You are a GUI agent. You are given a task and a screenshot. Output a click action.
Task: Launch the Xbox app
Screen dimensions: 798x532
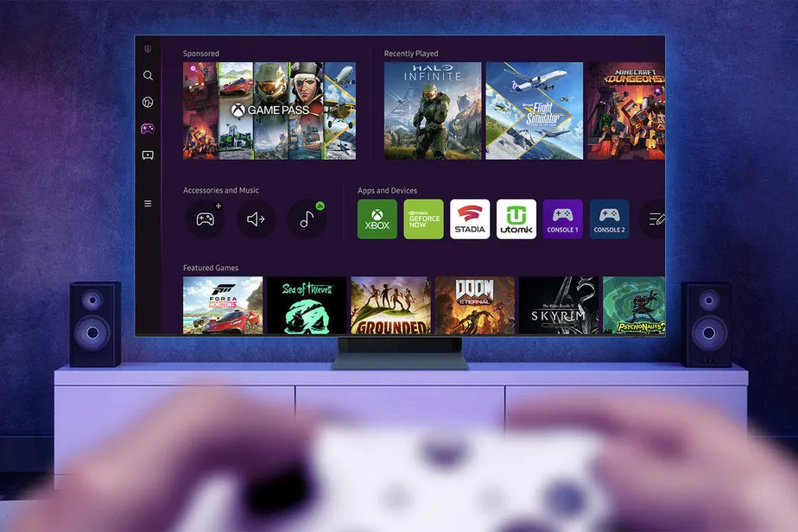tap(377, 218)
